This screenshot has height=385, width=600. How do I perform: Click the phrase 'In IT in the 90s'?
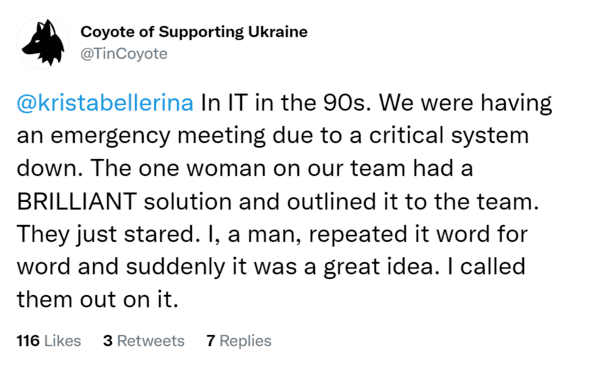[285, 103]
